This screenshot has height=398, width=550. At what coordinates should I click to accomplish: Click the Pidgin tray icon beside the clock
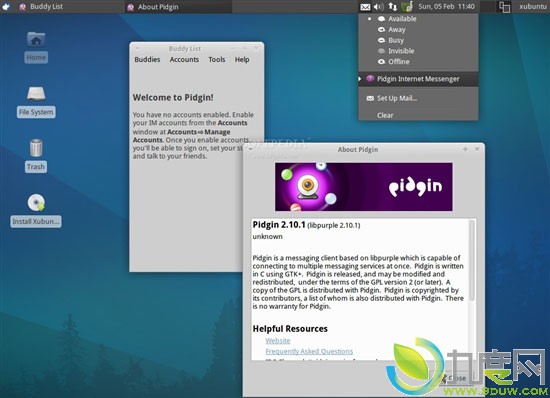click(x=407, y=7)
